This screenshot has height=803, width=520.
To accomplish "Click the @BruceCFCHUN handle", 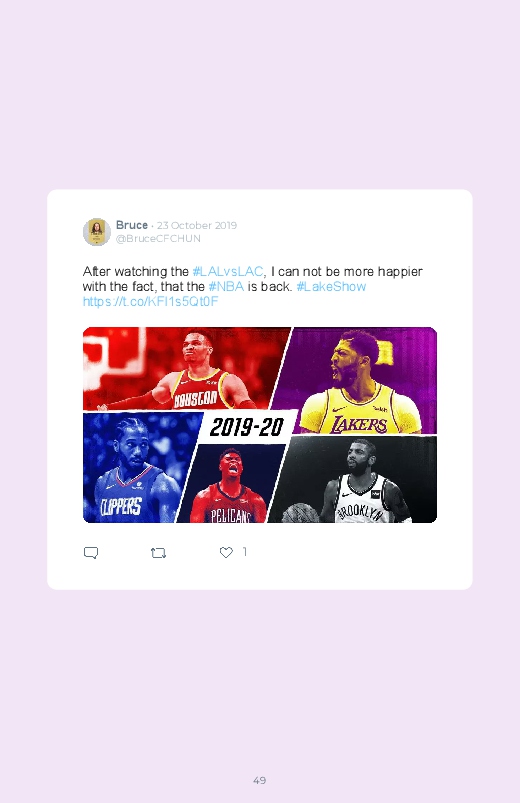I will tap(158, 239).
